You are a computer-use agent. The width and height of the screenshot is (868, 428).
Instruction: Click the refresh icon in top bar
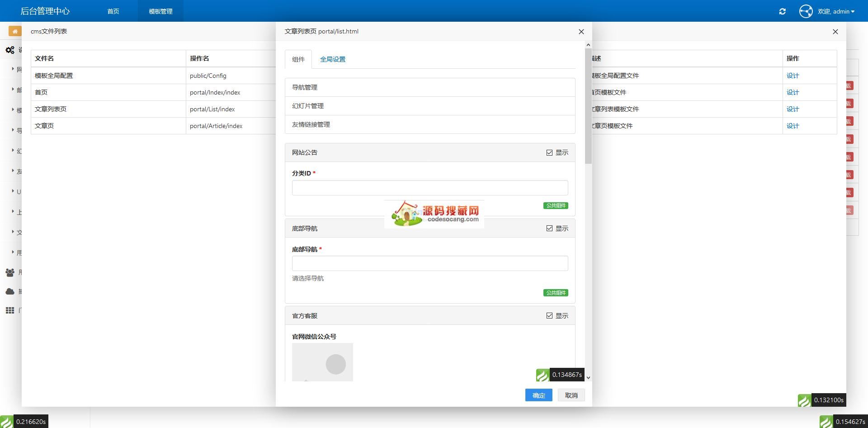point(782,11)
